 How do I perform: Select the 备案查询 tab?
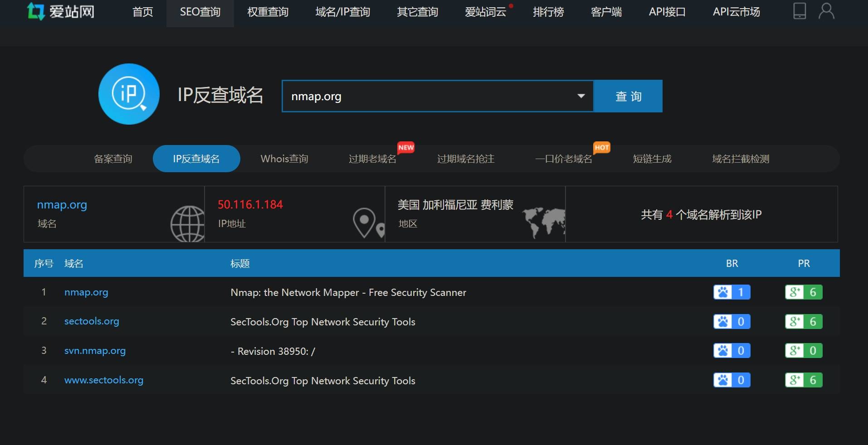[113, 159]
